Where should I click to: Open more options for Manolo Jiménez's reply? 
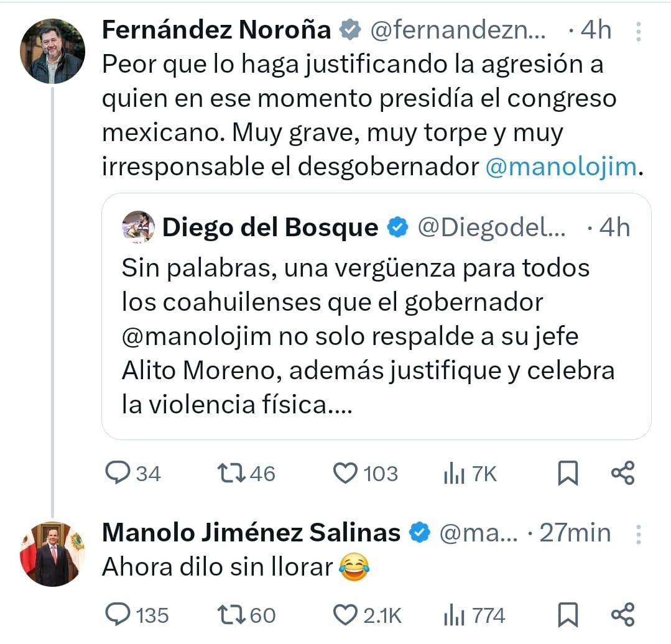click(x=638, y=533)
